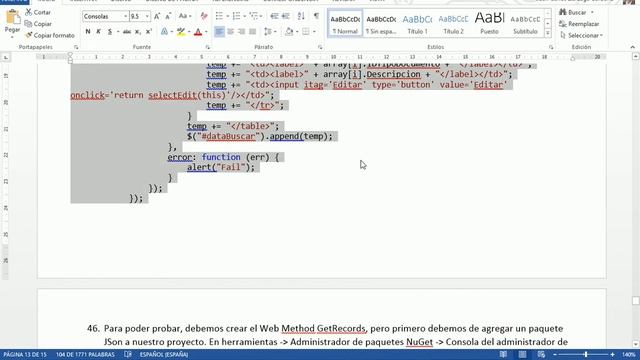Open the borders dropdown arrow

[x=314, y=31]
